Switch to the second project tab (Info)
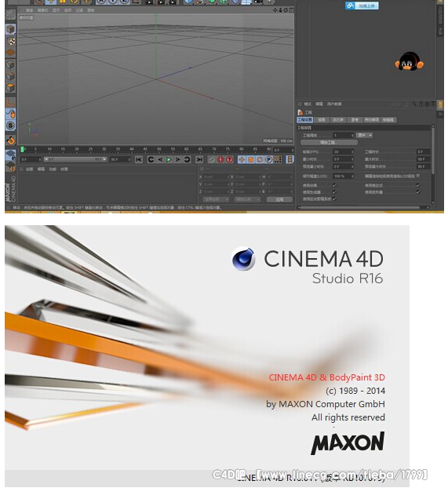448x488 pixels. [322, 120]
